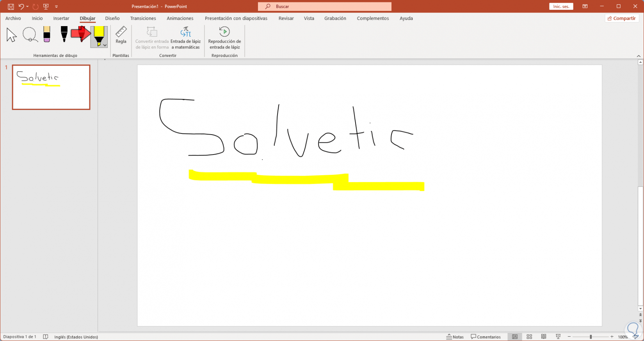Toggle the Notas pane in status bar
This screenshot has height=341, width=644.
pyautogui.click(x=455, y=337)
